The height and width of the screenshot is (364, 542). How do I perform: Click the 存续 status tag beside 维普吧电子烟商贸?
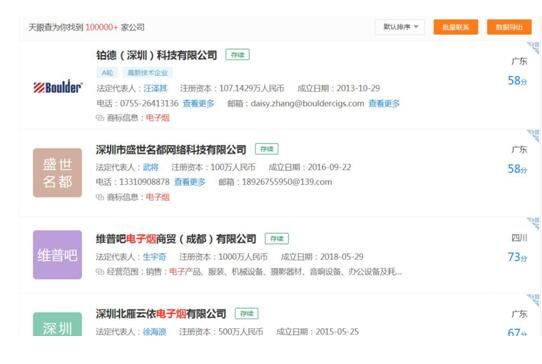(277, 239)
